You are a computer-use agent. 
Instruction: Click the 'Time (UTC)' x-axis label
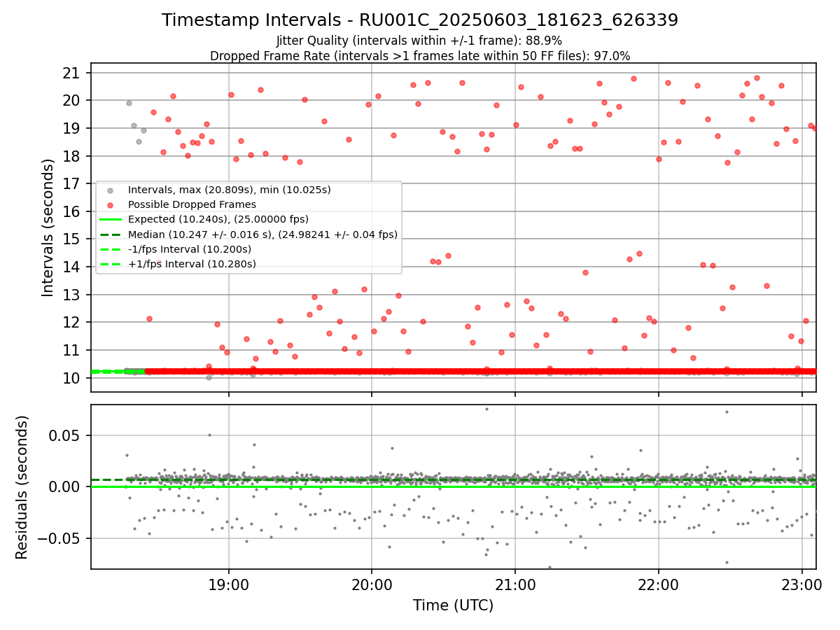pos(454,605)
